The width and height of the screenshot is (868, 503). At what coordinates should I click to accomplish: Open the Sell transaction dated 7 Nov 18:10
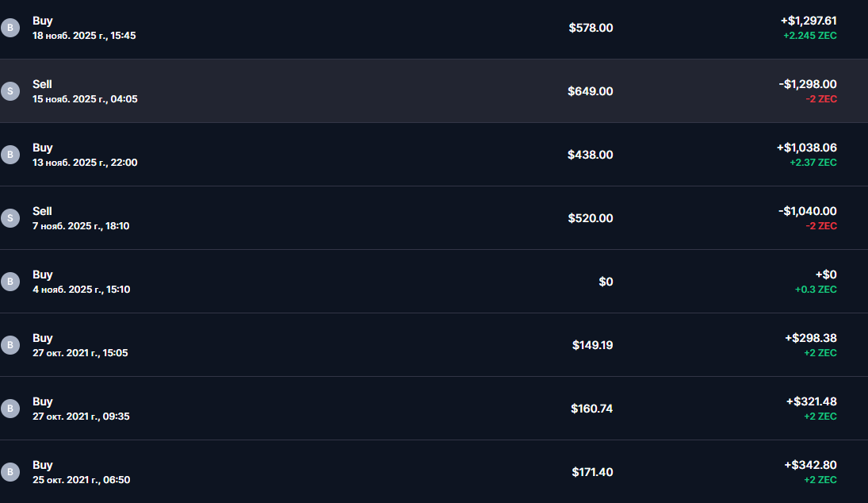pos(317,218)
